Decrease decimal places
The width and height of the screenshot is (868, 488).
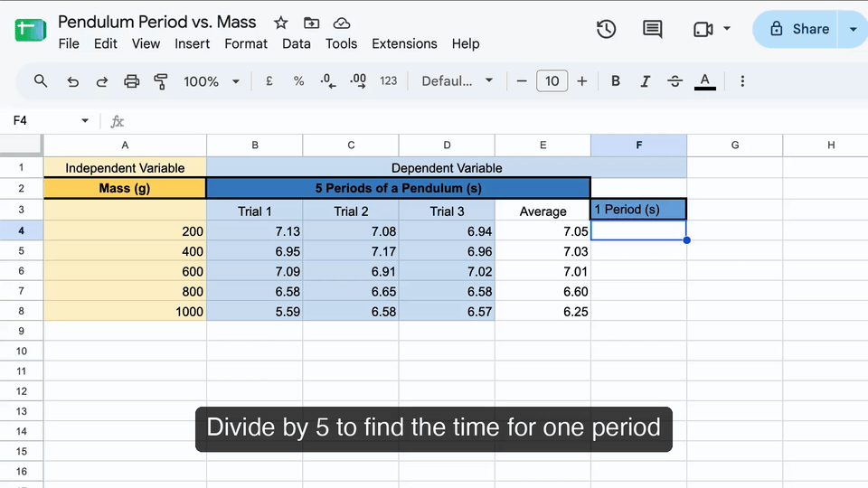tap(327, 81)
